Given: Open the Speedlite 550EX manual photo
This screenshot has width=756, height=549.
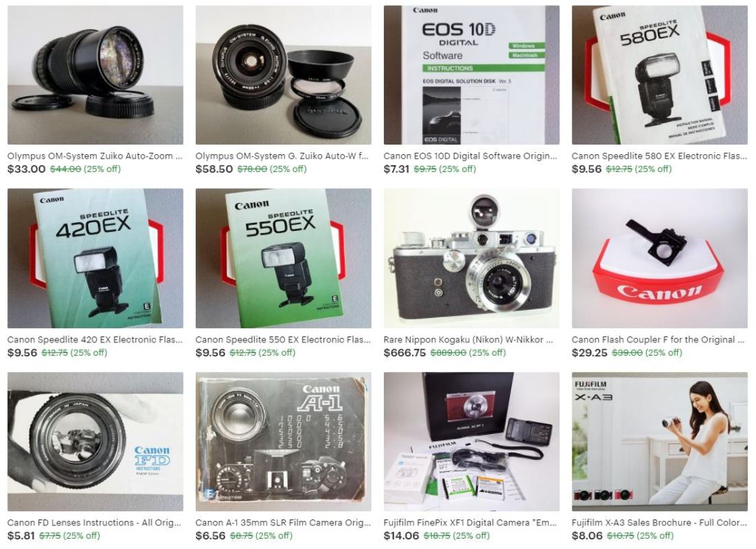Looking at the screenshot, I should click(x=283, y=258).
